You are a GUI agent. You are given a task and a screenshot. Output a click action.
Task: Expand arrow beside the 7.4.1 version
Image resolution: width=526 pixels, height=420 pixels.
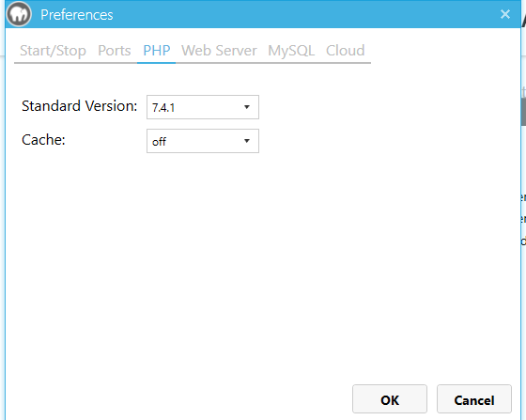tap(247, 107)
